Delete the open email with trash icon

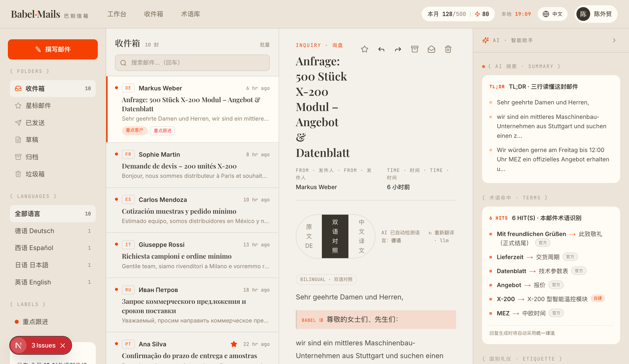[448, 49]
